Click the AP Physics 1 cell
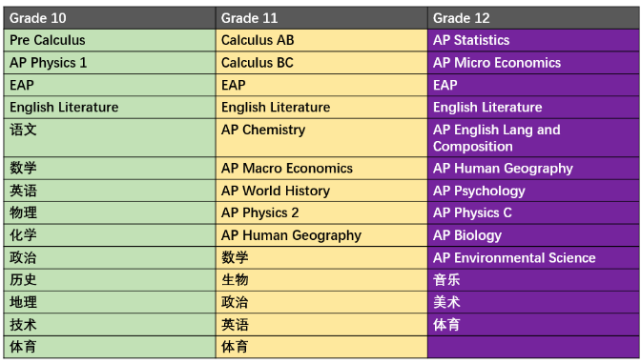This screenshot has width=641, height=364. click(110, 63)
